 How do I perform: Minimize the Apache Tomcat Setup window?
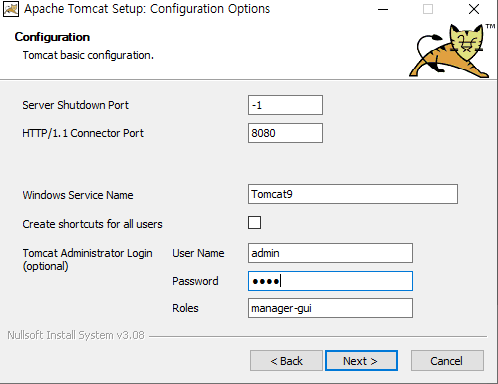[x=383, y=9]
